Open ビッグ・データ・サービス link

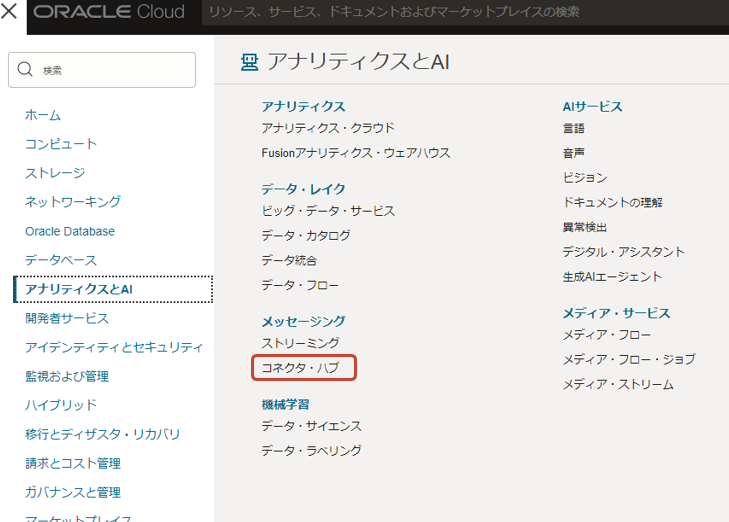point(328,211)
